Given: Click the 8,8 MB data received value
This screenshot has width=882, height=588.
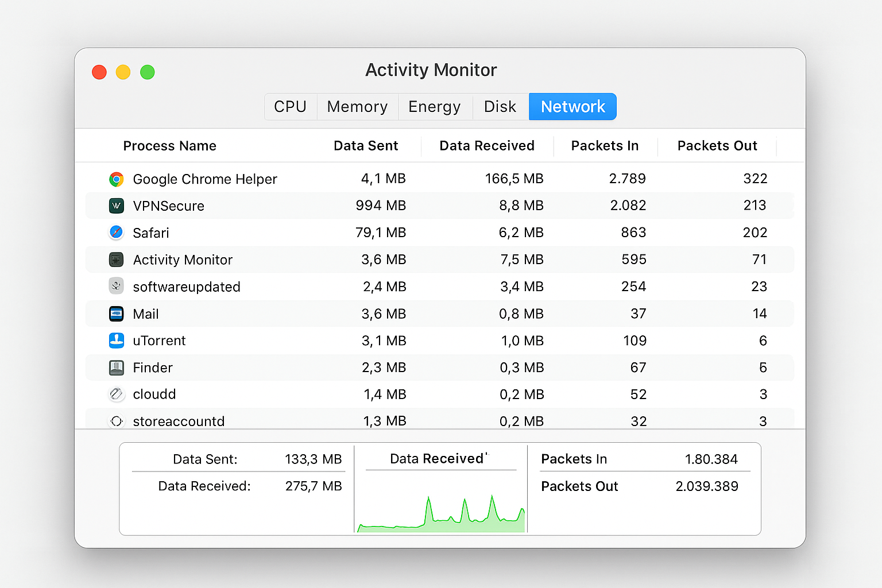Looking at the screenshot, I should click(521, 206).
